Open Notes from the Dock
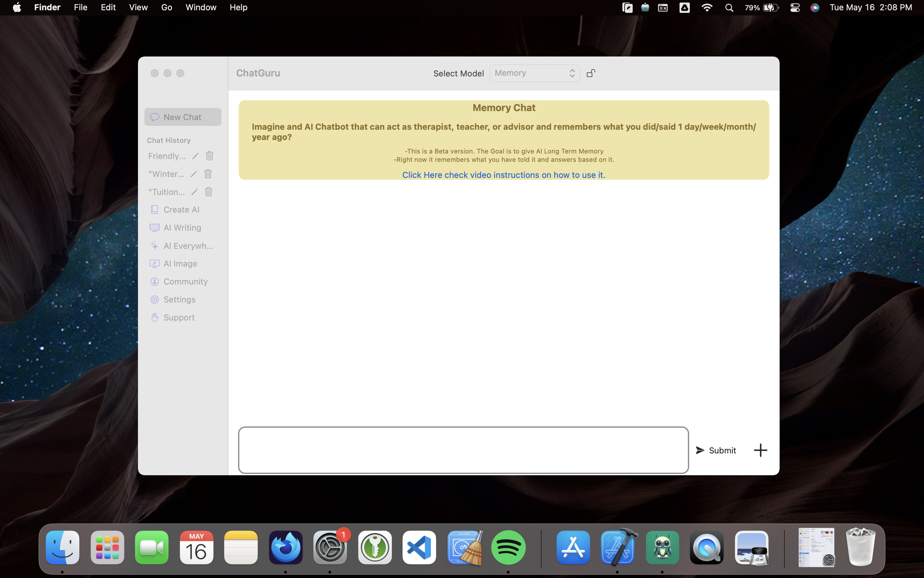Viewport: 924px width, 578px height. 241,548
